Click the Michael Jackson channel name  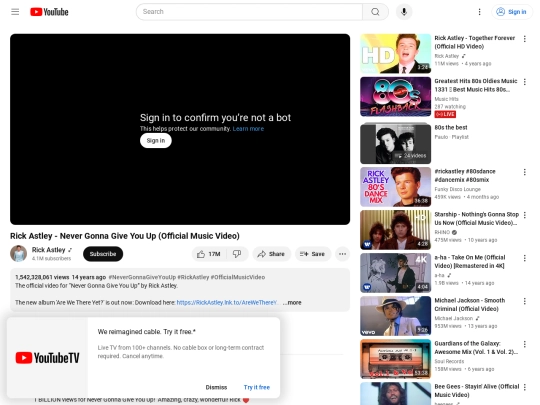(454, 318)
